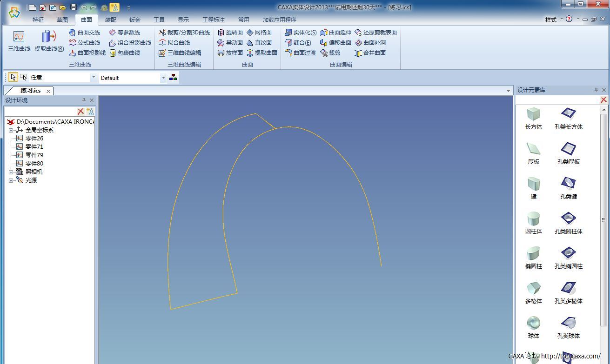The width and height of the screenshot is (610, 364).
Task: Click the 提取曲面 extract surface tool
Action: (x=262, y=53)
